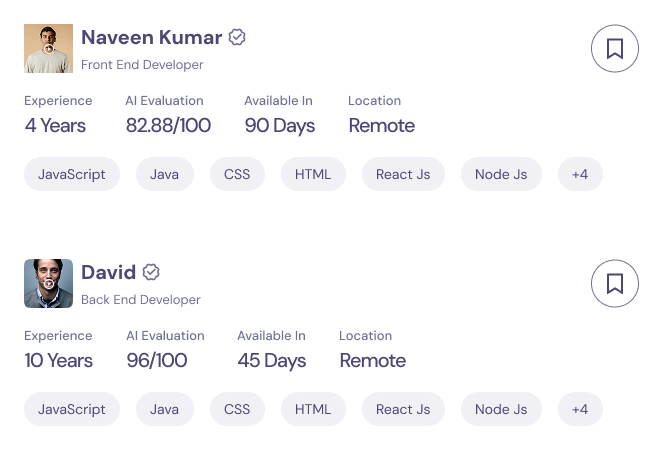Click Naveen Kumar's verified badge icon

click(237, 38)
